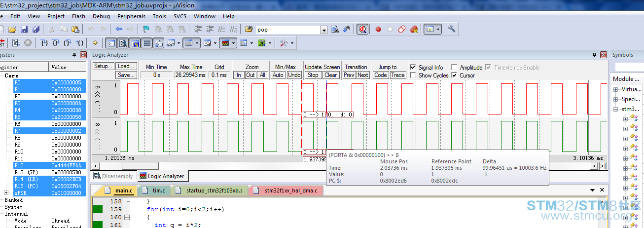The width and height of the screenshot is (644, 228).
Task: Open the Flash menu
Action: pyautogui.click(x=78, y=16)
